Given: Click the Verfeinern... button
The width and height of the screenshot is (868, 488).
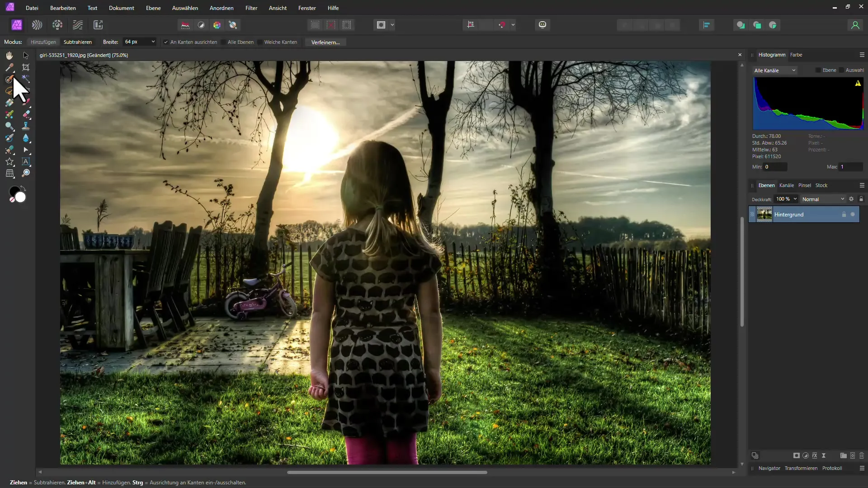Looking at the screenshot, I should tap(325, 42).
